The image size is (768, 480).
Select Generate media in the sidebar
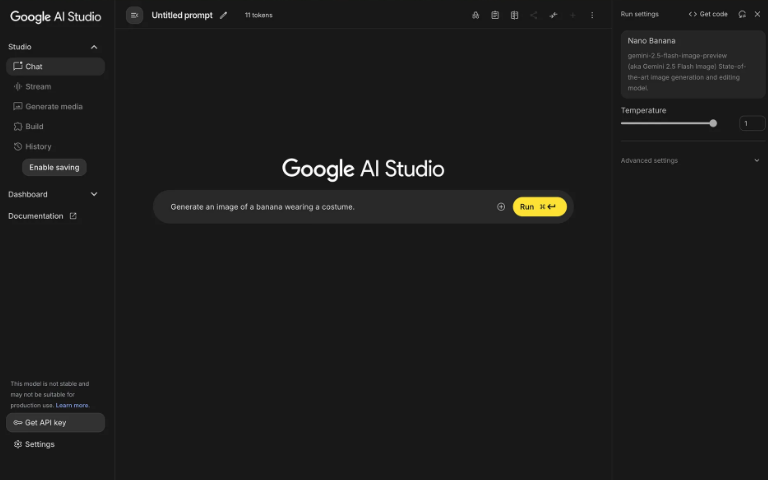(55, 106)
